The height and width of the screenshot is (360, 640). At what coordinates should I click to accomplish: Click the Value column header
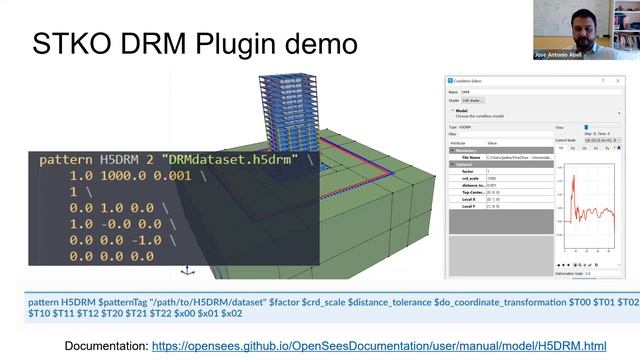(492, 143)
